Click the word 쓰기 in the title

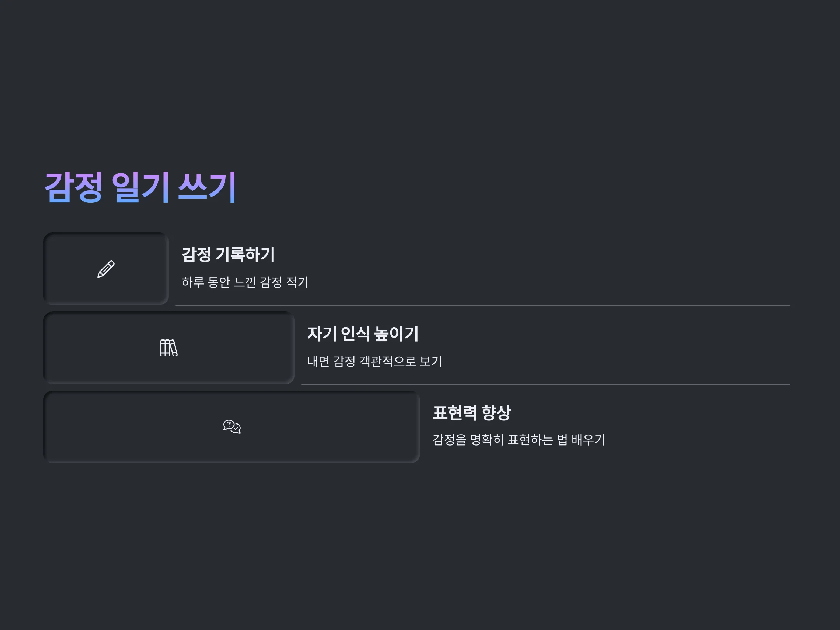point(208,187)
